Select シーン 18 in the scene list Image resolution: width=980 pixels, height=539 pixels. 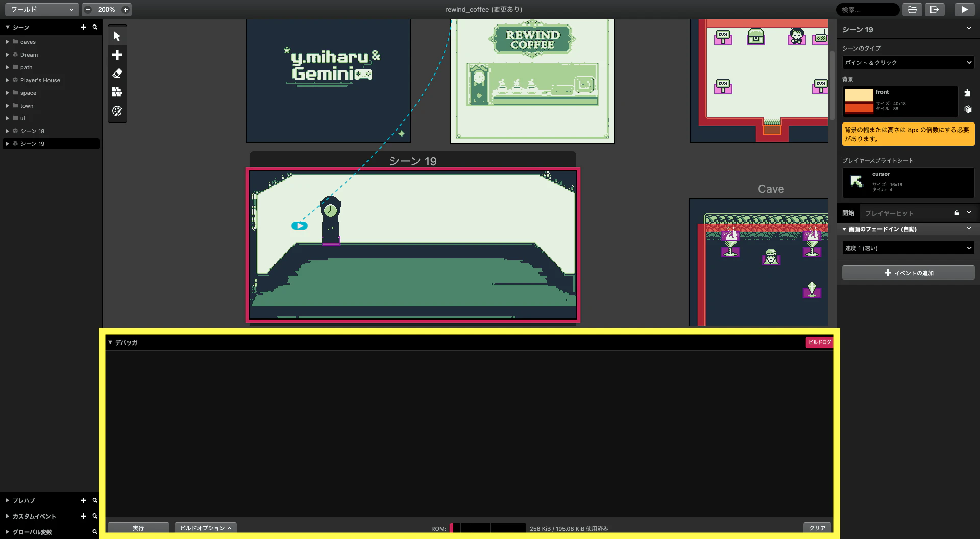point(51,131)
